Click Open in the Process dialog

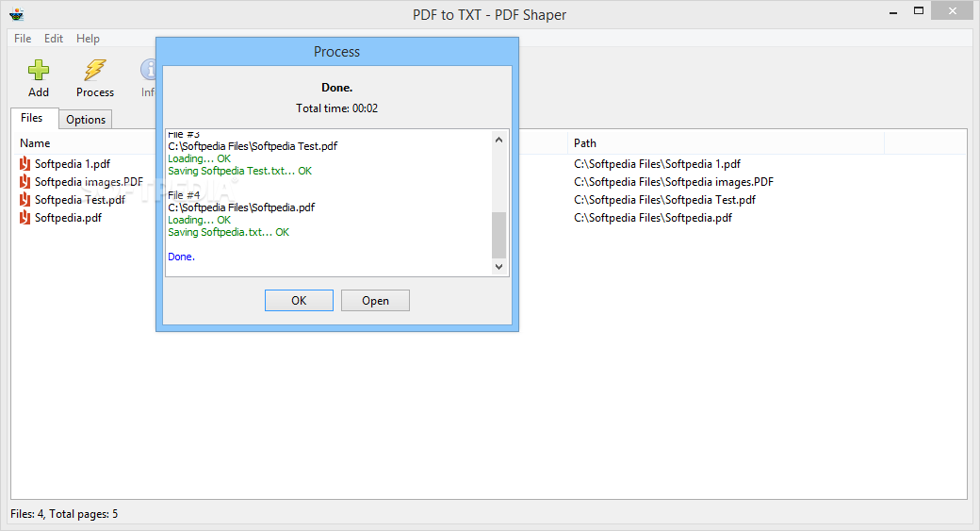pos(375,300)
